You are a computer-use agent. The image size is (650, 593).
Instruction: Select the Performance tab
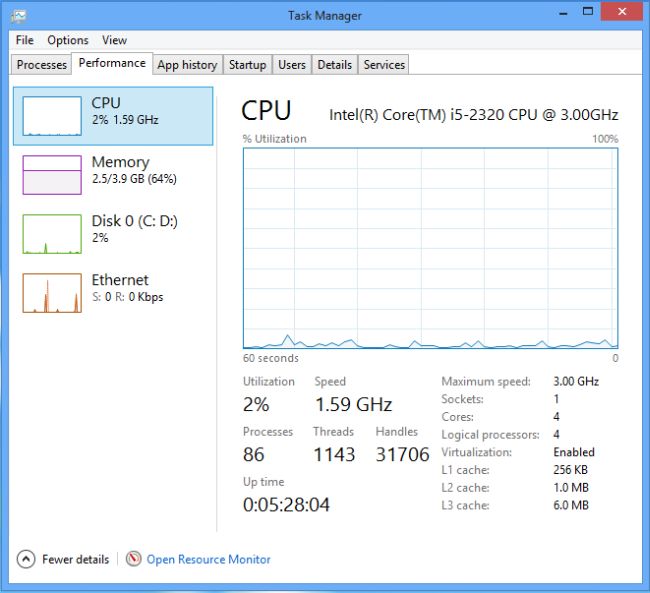click(x=112, y=63)
